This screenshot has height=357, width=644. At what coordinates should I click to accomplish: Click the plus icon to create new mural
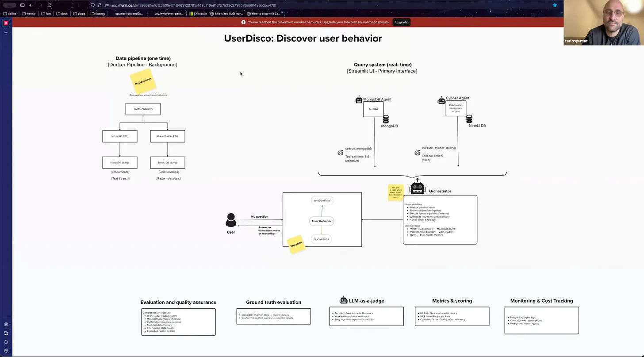6,32
